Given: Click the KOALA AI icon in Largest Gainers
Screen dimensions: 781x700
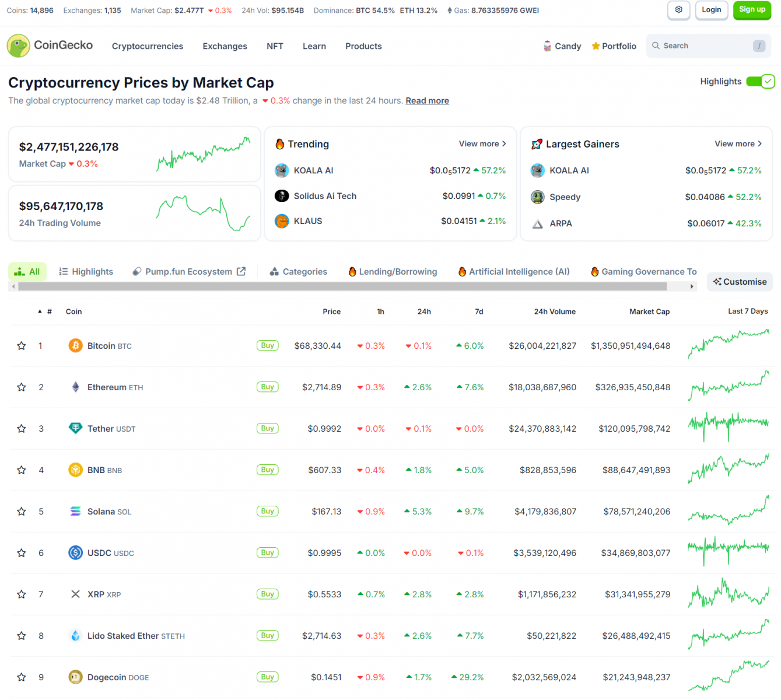Looking at the screenshot, I should point(538,170).
